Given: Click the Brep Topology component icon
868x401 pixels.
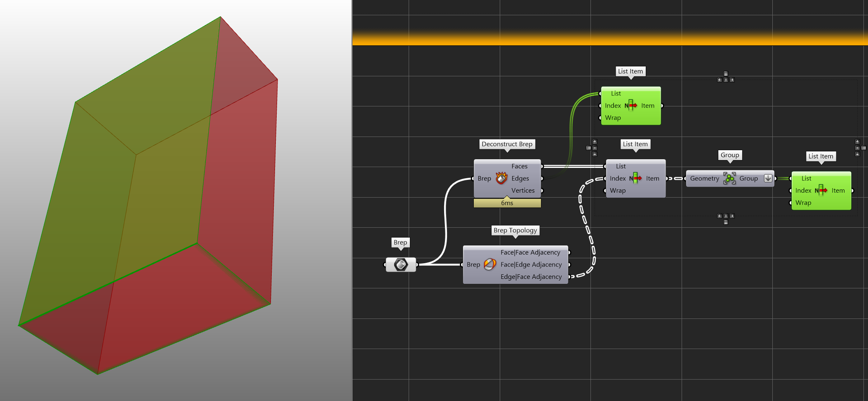Looking at the screenshot, I should [x=490, y=264].
